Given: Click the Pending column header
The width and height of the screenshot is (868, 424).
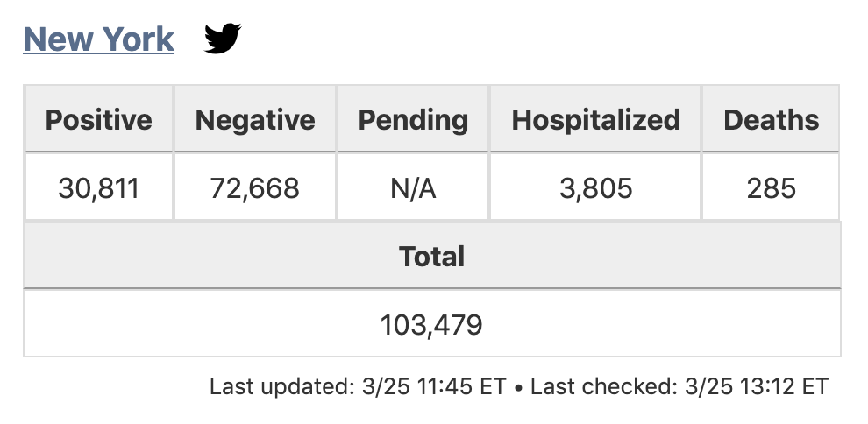Looking at the screenshot, I should [413, 119].
